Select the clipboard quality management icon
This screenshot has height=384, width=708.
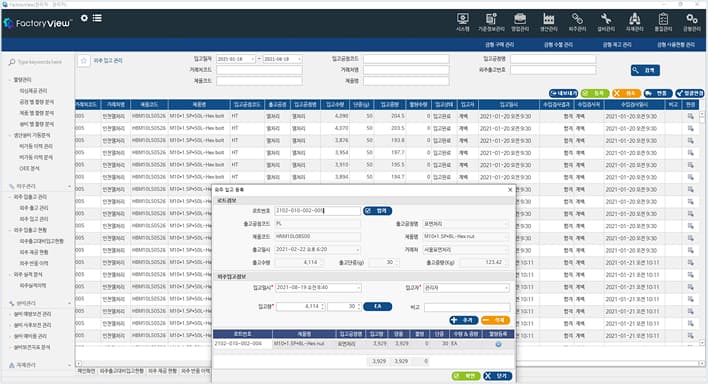663,22
